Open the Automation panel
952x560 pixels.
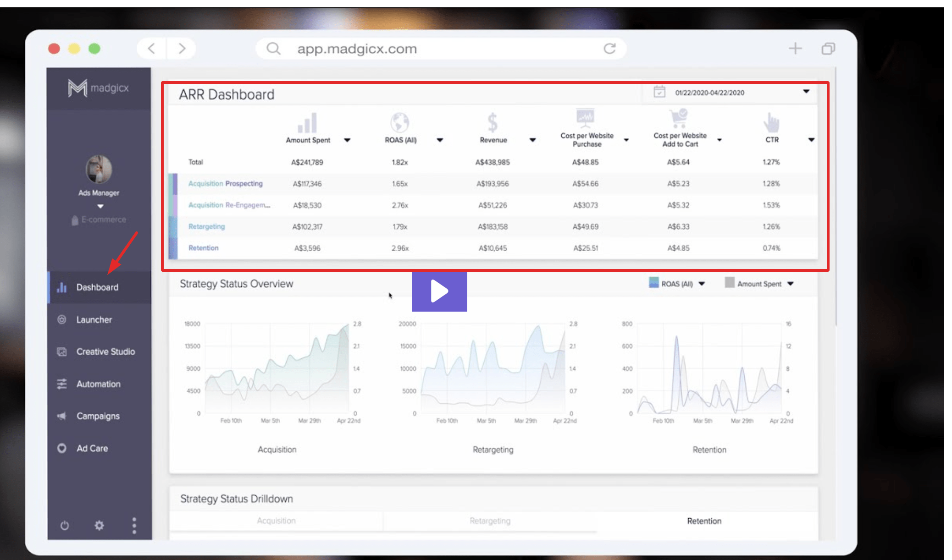62,384
